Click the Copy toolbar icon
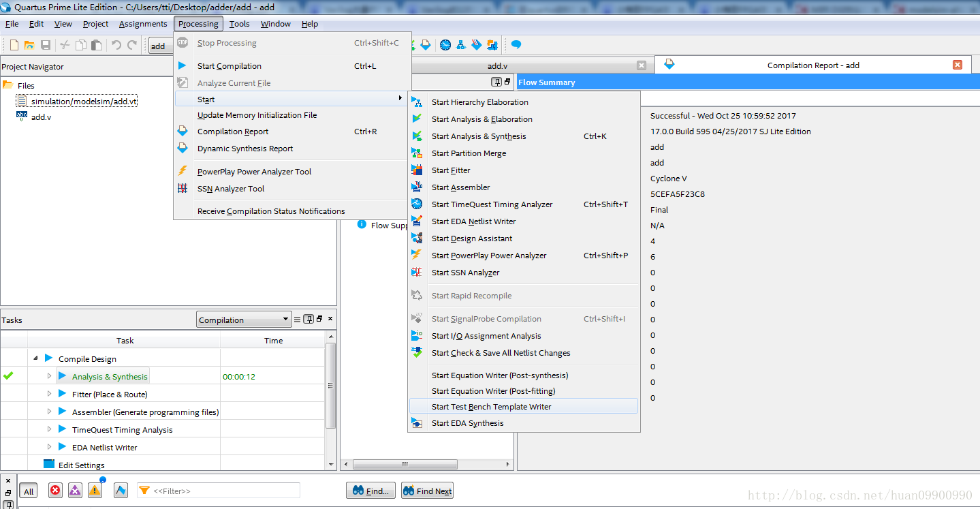 [81, 45]
